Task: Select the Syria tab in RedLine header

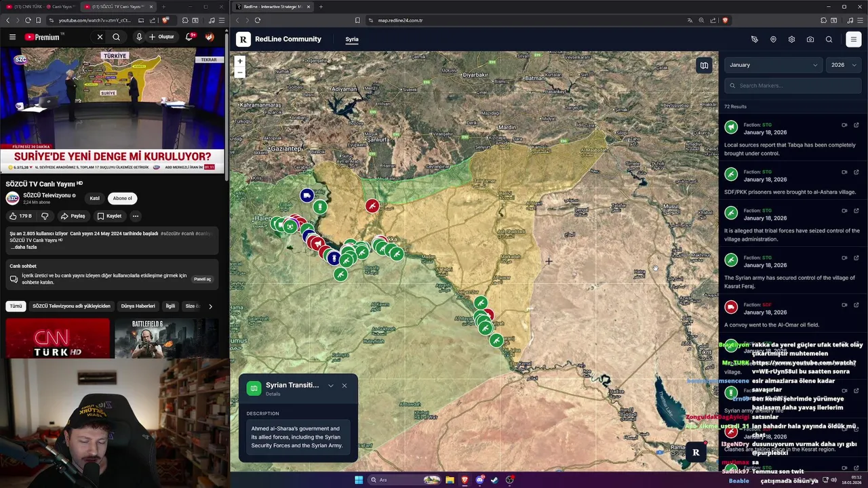Action: pyautogui.click(x=351, y=39)
